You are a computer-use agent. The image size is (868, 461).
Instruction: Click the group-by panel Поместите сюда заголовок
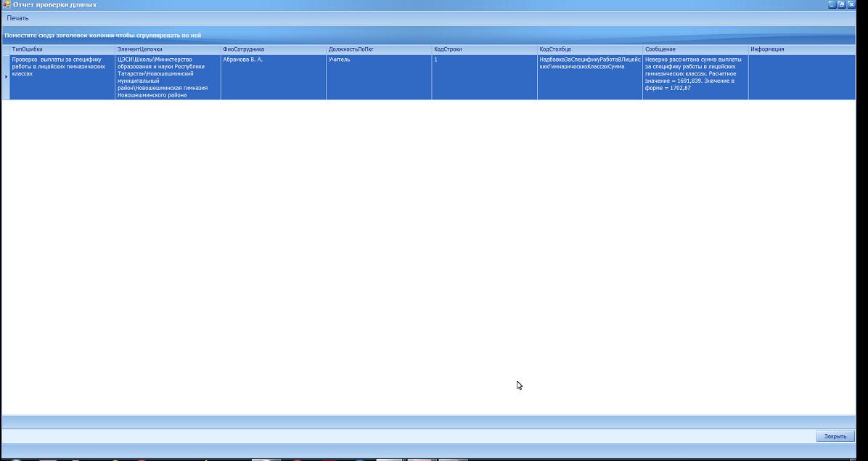click(428, 36)
